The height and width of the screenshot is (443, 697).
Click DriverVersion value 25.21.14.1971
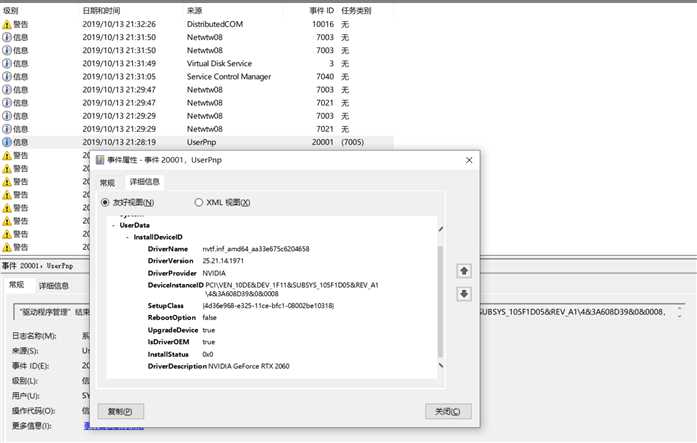point(223,261)
